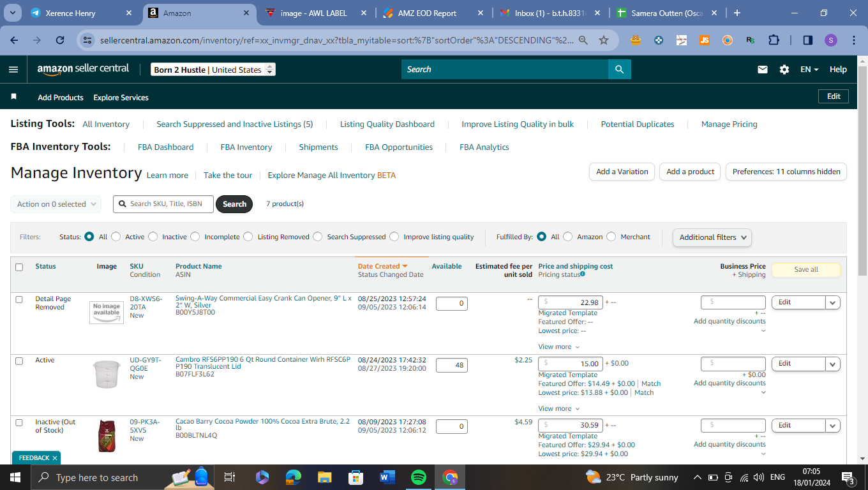The image size is (868, 490).
Task: Open Microsoft Store from the taskbar
Action: pos(355,477)
